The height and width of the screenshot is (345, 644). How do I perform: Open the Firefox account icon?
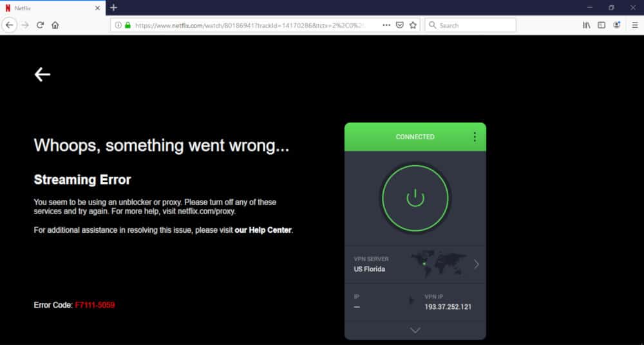pyautogui.click(x=616, y=25)
